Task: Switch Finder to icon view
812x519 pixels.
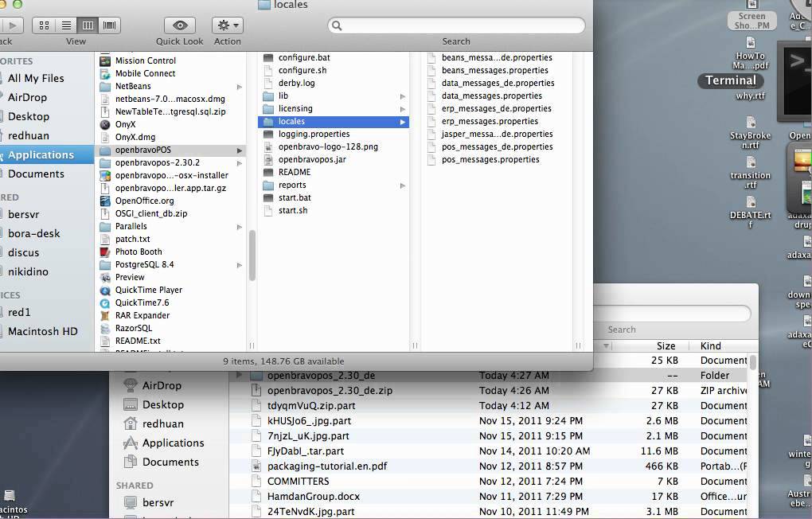Action: point(44,25)
